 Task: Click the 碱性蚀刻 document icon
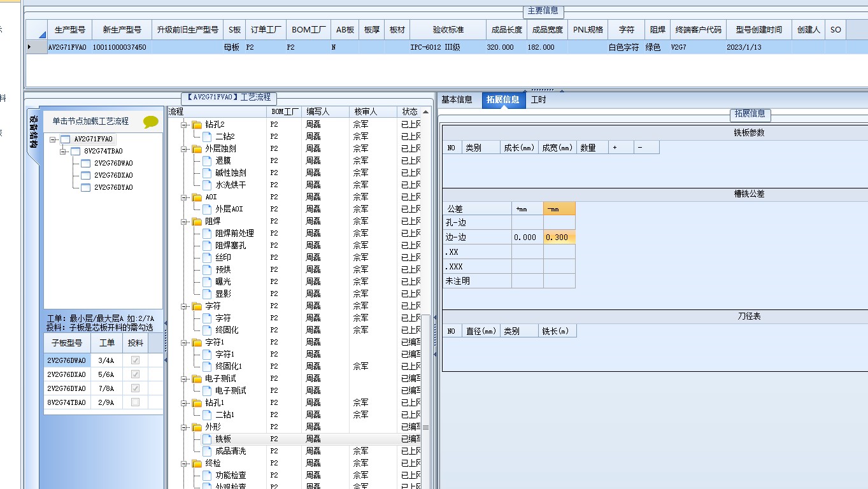pos(207,173)
